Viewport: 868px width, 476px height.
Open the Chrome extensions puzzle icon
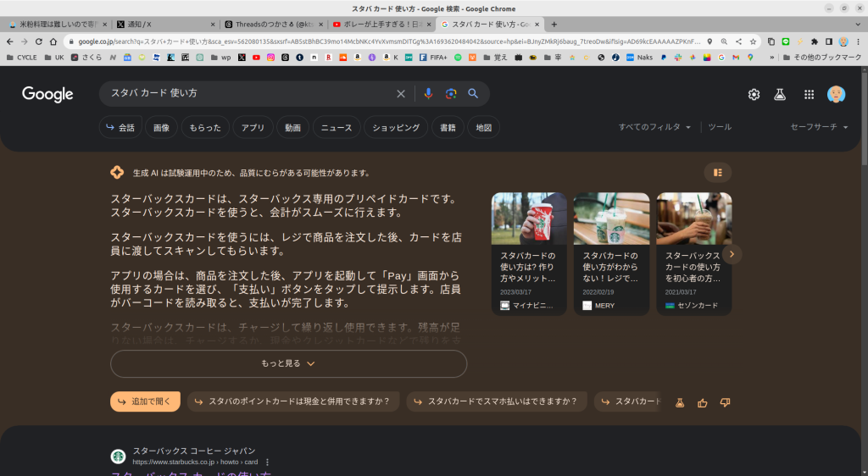point(815,42)
